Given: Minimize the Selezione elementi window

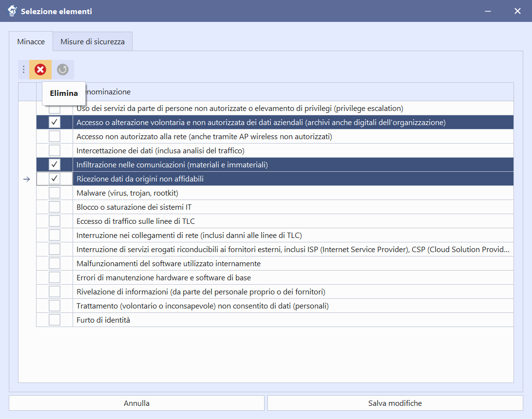Looking at the screenshot, I should click(x=487, y=11).
